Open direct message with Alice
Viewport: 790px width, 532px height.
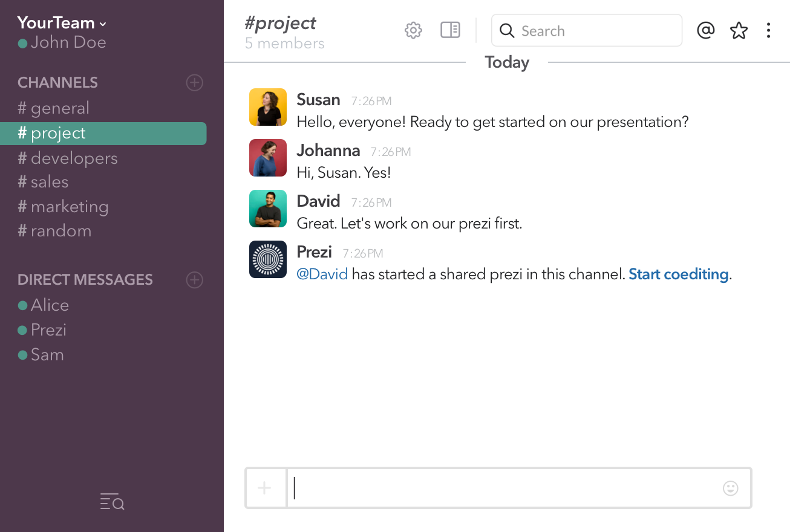pos(50,305)
